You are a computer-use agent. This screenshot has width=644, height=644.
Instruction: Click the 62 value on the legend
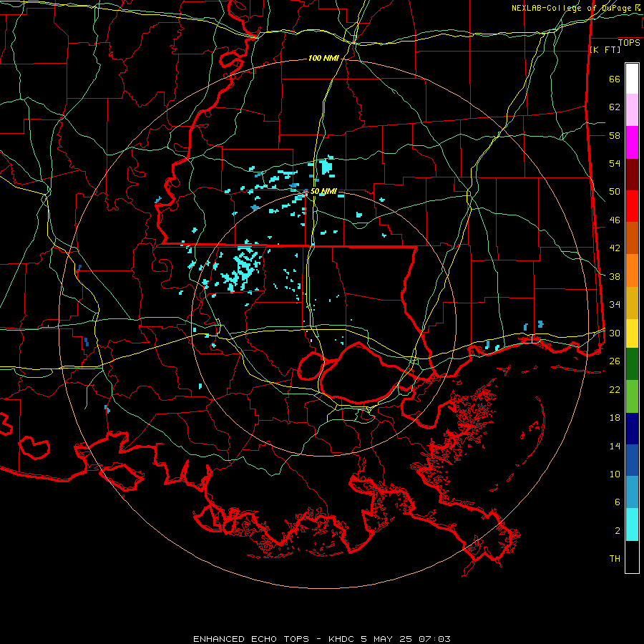click(x=615, y=107)
